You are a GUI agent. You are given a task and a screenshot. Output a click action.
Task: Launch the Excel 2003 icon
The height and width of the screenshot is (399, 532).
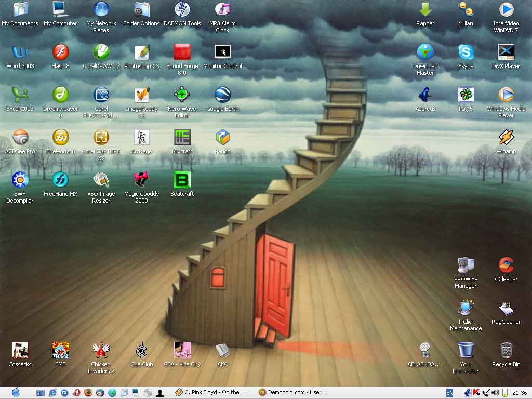[x=20, y=95]
